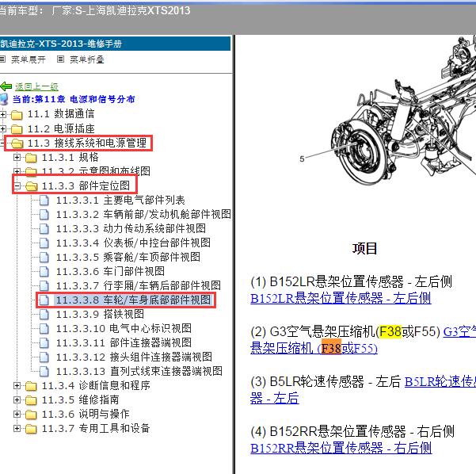Click folder icon of 11.1 数据通信
Screen dimensions: 476x474
tap(17, 115)
